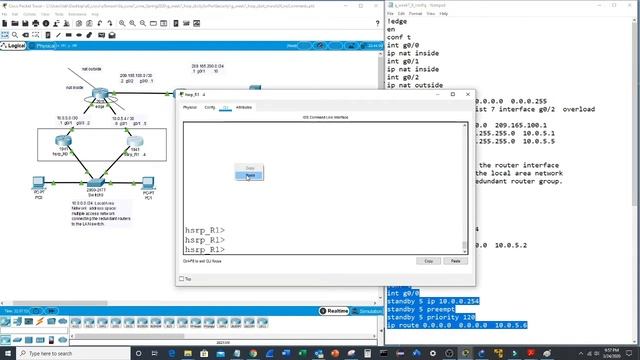
Task: Select the Network Devices category icon
Action: pos(6,322)
